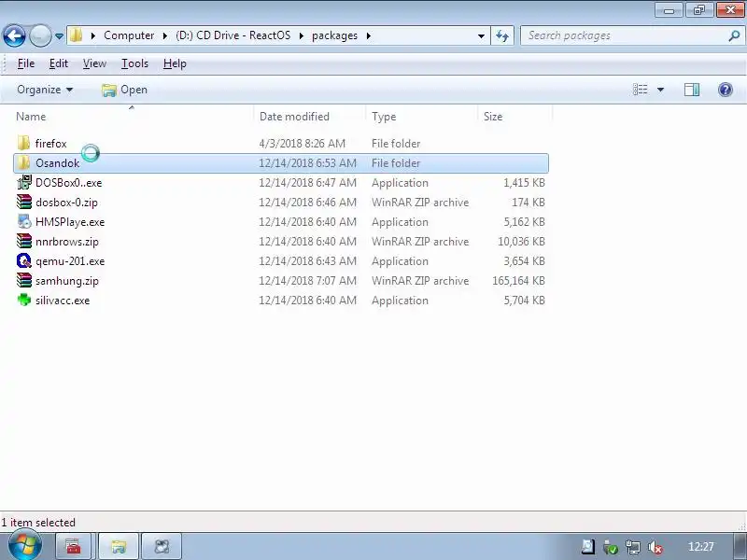Screen dimensions: 747x560
Task: Expand the arrow after packages in breadcrumb
Action: (x=368, y=35)
